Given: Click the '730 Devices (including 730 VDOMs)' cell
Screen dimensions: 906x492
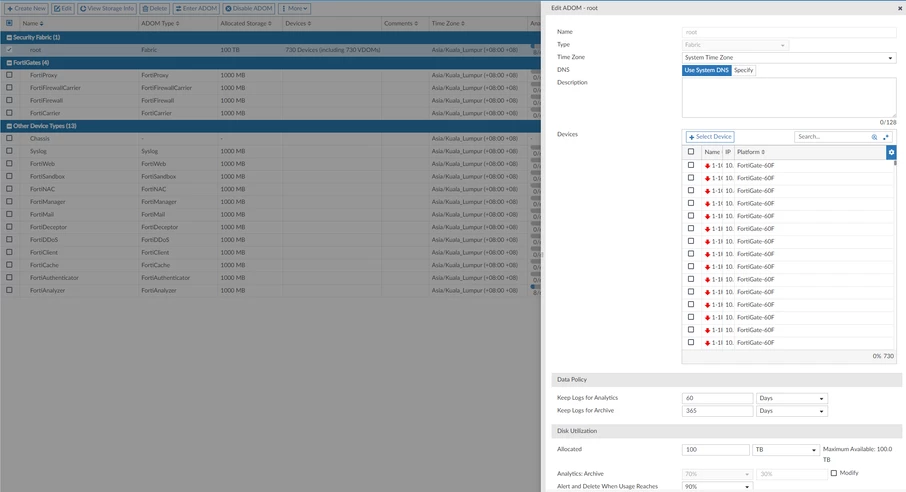Looking at the screenshot, I should [333, 50].
